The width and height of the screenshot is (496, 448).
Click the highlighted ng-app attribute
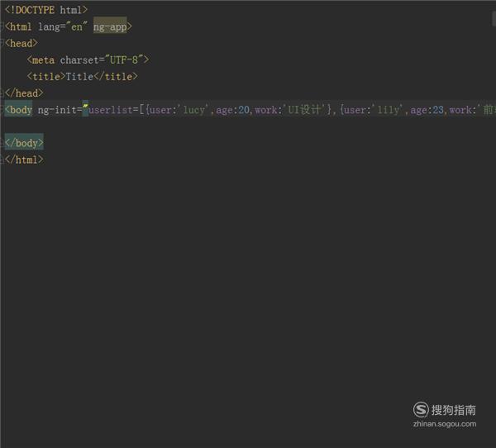click(x=110, y=26)
